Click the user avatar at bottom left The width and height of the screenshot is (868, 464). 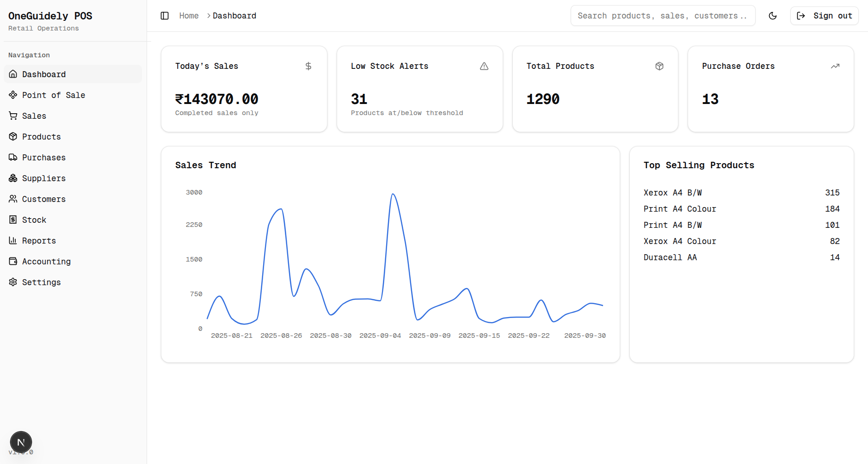point(21,442)
